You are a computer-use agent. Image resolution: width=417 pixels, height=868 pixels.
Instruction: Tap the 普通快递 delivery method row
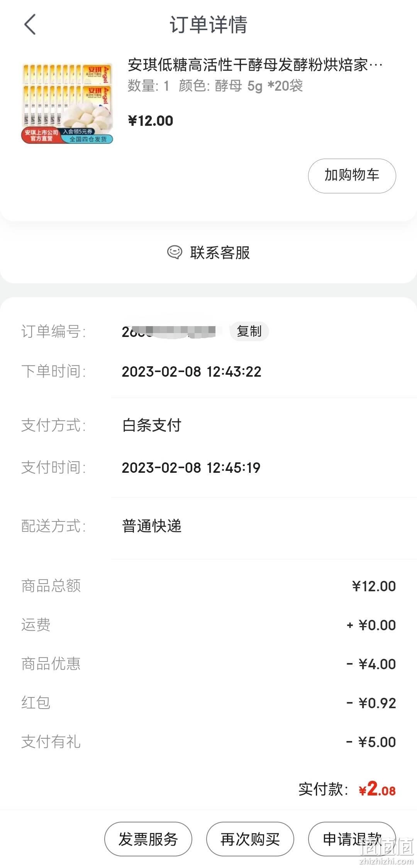(x=208, y=526)
